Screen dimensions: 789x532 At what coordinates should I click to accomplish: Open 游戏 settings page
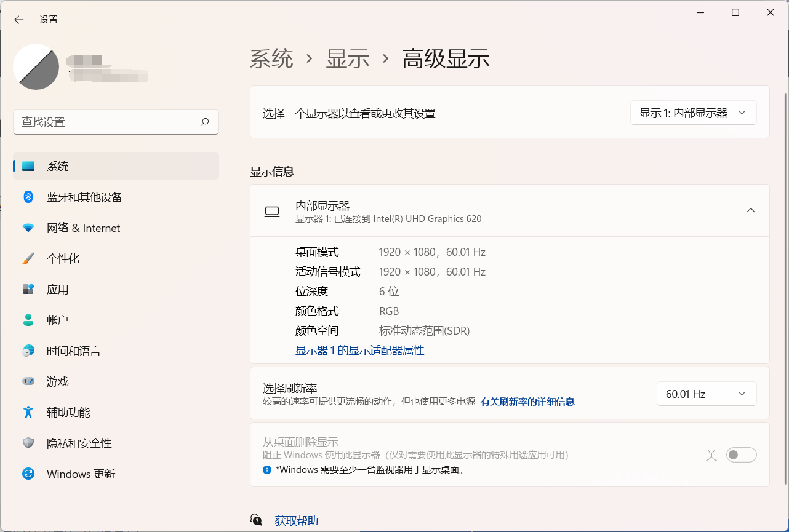(116, 381)
